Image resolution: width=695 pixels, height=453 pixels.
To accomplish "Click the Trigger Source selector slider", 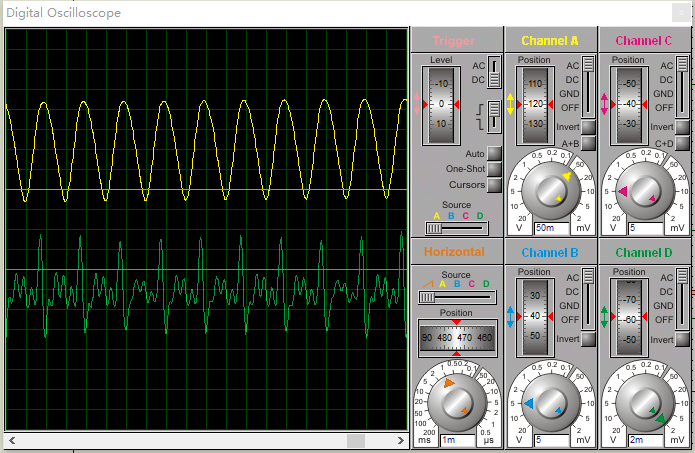I will click(x=457, y=228).
